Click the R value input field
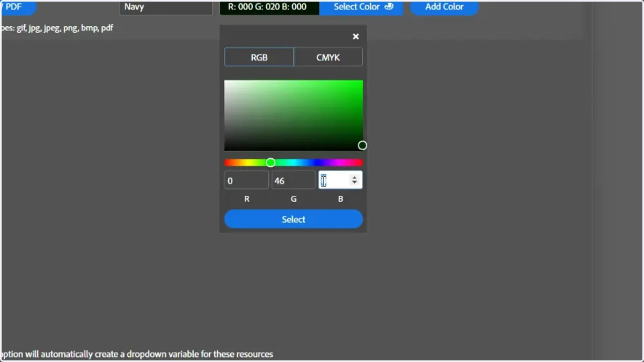Image resolution: width=644 pixels, height=362 pixels. click(x=246, y=180)
